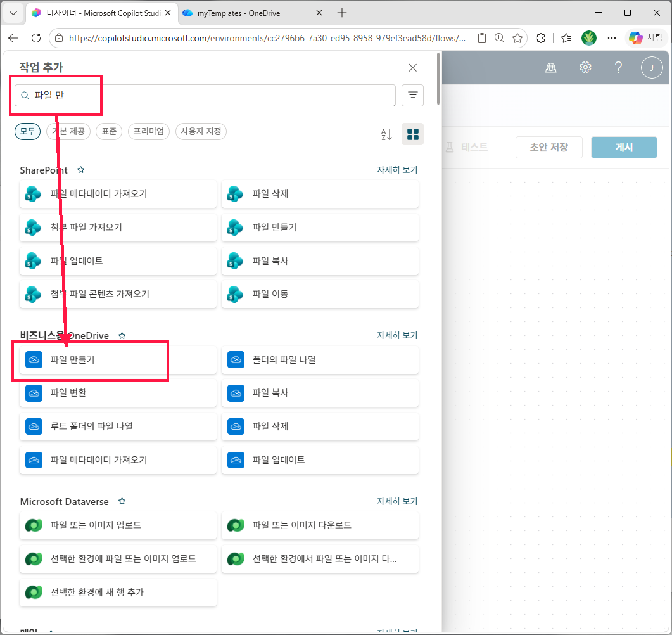Screen dimensions: 672x635
Task: Choose SharePoint 파일 이동 action
Action: (x=320, y=293)
